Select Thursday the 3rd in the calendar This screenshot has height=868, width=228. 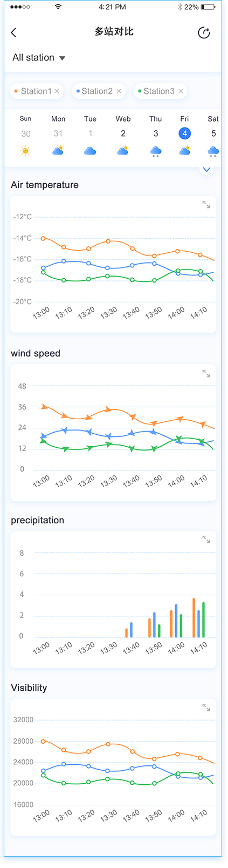[x=156, y=133]
